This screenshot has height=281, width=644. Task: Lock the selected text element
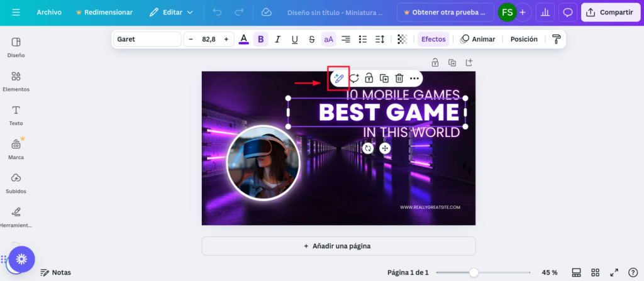pos(369,78)
